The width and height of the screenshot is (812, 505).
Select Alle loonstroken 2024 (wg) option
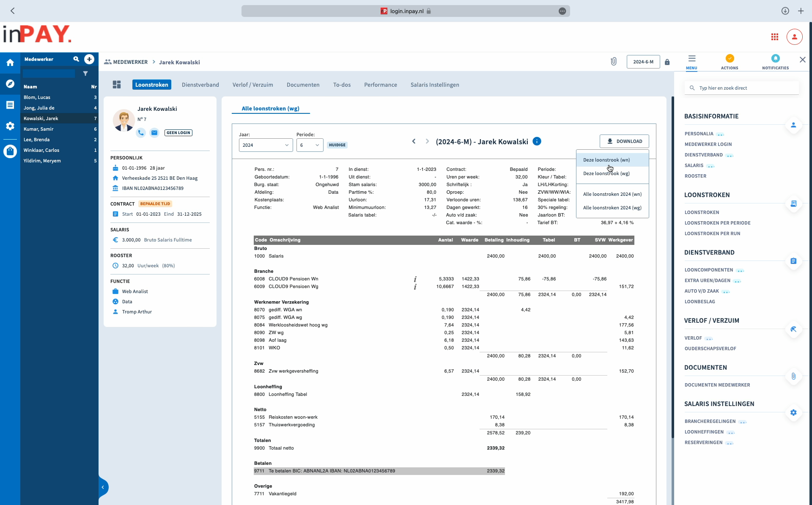click(x=612, y=208)
